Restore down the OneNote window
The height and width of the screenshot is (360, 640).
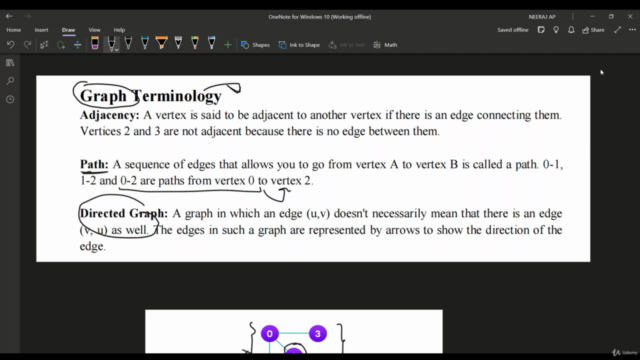point(611,16)
